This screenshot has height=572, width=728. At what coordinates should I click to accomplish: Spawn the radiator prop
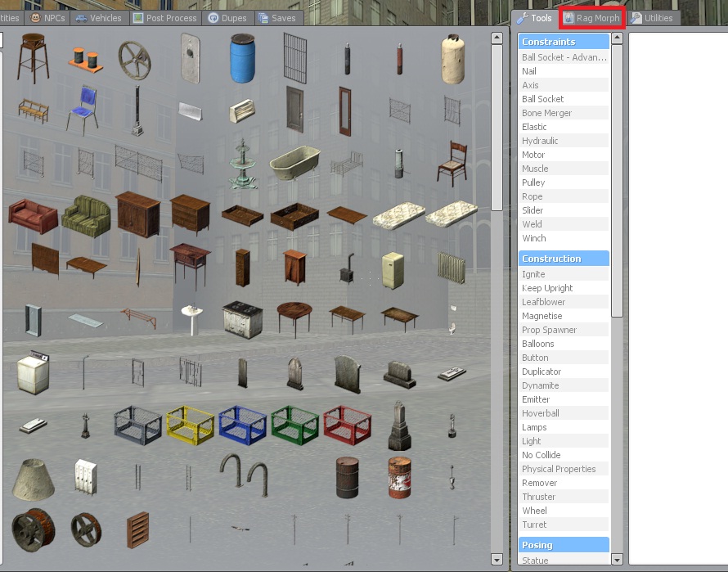pyautogui.click(x=452, y=268)
